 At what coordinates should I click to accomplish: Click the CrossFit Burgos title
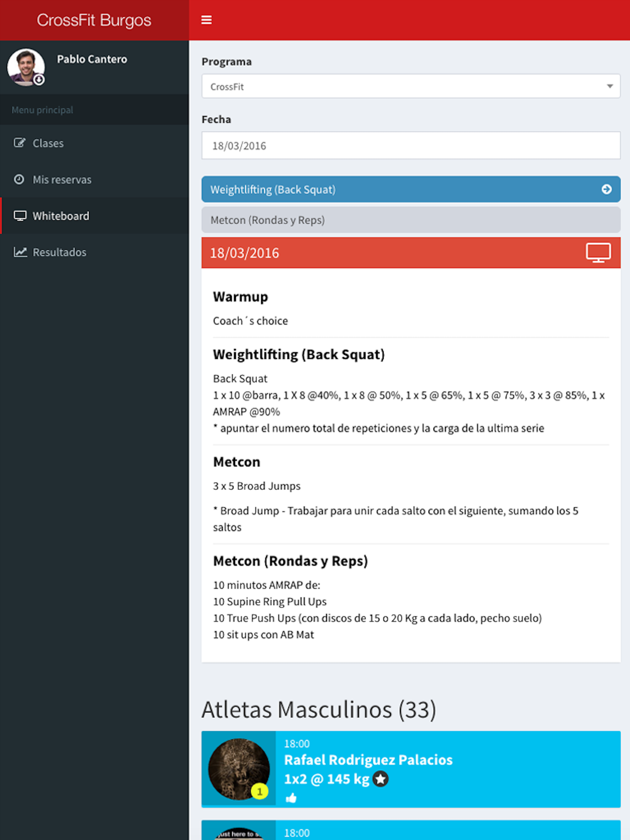click(x=94, y=20)
